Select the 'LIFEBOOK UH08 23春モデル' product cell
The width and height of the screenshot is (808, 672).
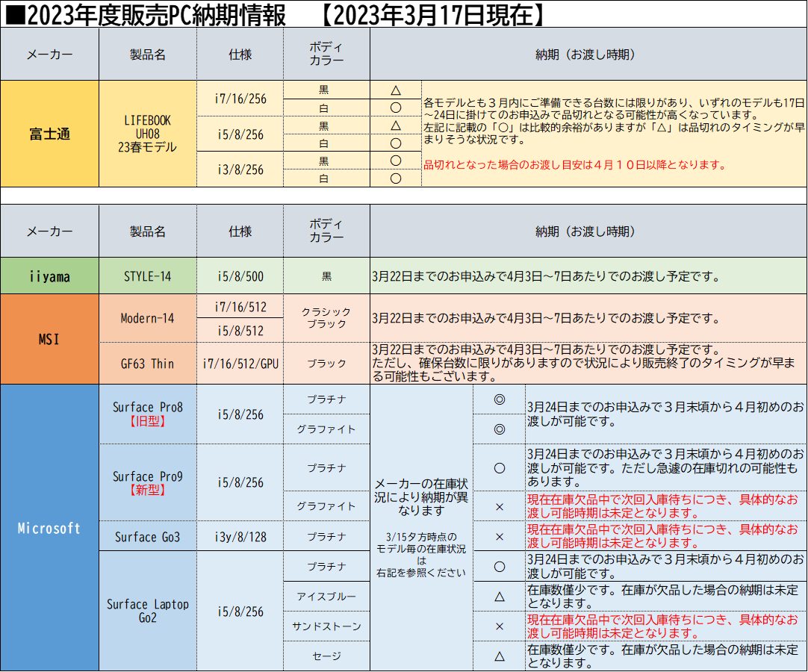tap(147, 134)
